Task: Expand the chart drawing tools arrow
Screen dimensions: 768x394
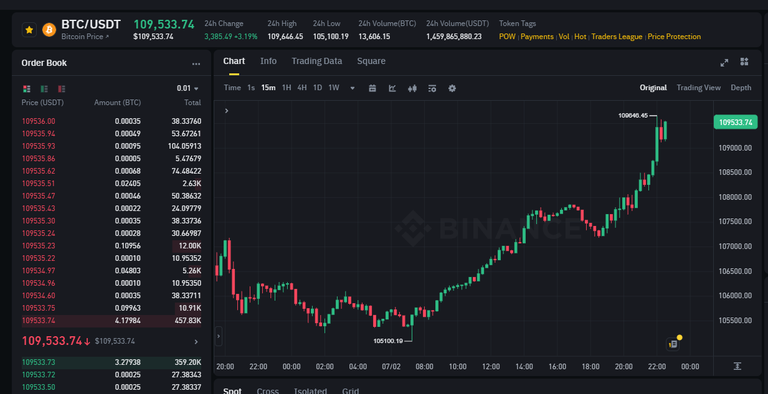Action: 226,111
